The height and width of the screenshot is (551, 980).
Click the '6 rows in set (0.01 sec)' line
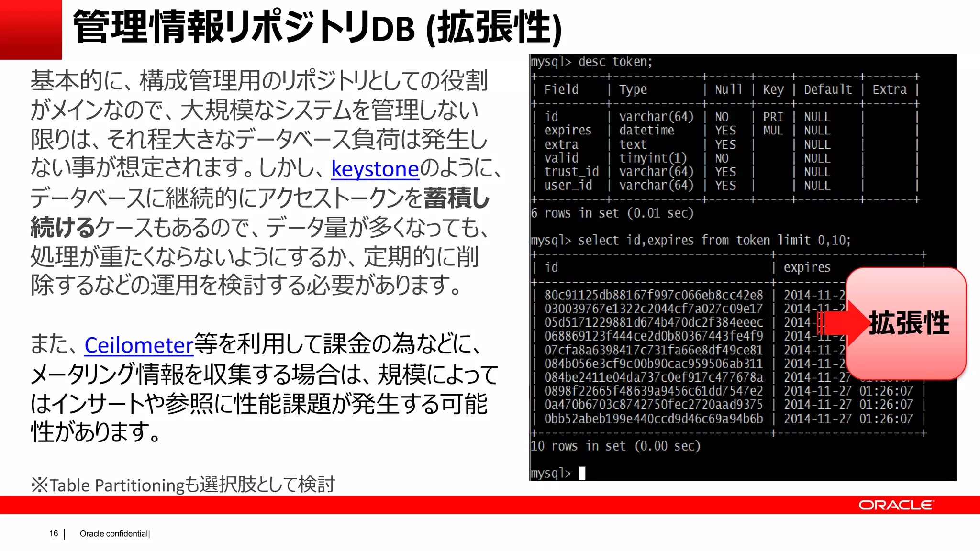click(612, 213)
